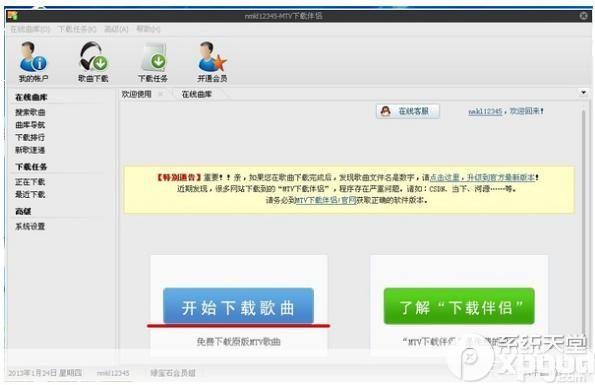595x385 pixels.
Task: Click the 免费下载原版MTV歌曲 caption
Action: (238, 342)
